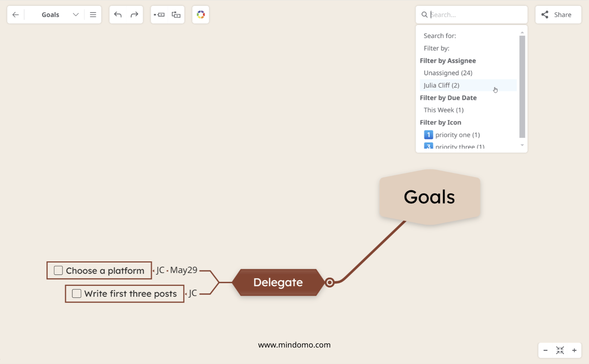Zoom in with plus button
589x364 pixels.
[x=574, y=350]
